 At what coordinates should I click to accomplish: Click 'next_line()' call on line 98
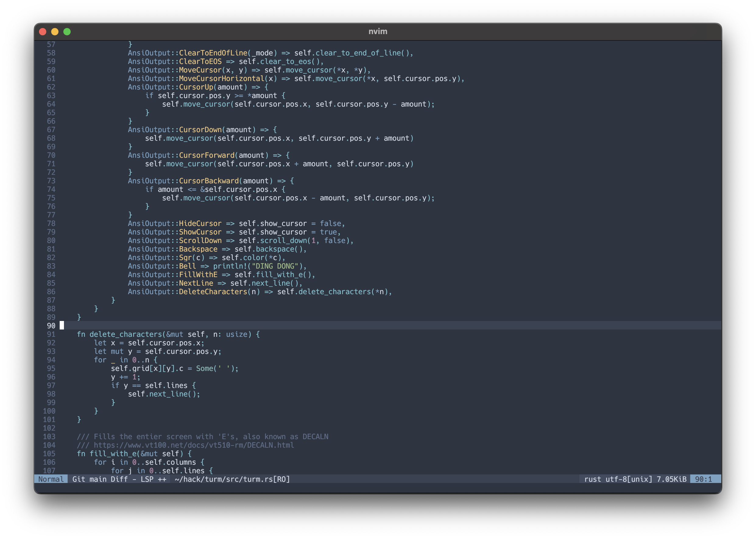[172, 394]
